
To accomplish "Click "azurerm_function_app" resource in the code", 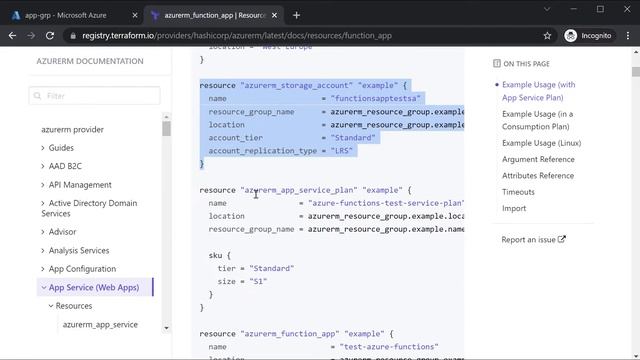I will (x=290, y=333).
